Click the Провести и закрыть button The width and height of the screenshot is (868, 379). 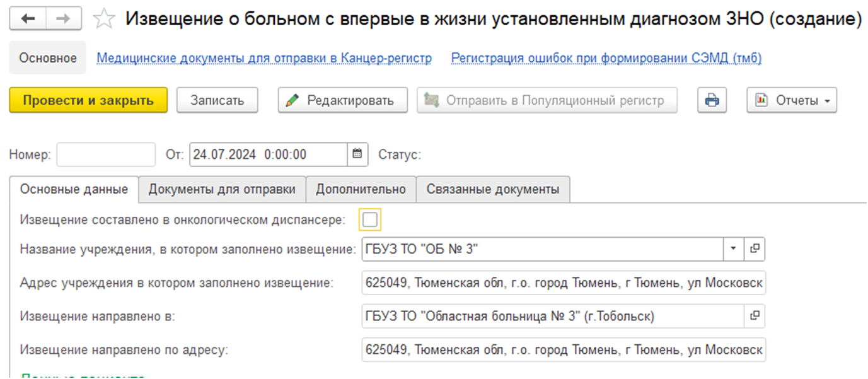(88, 100)
